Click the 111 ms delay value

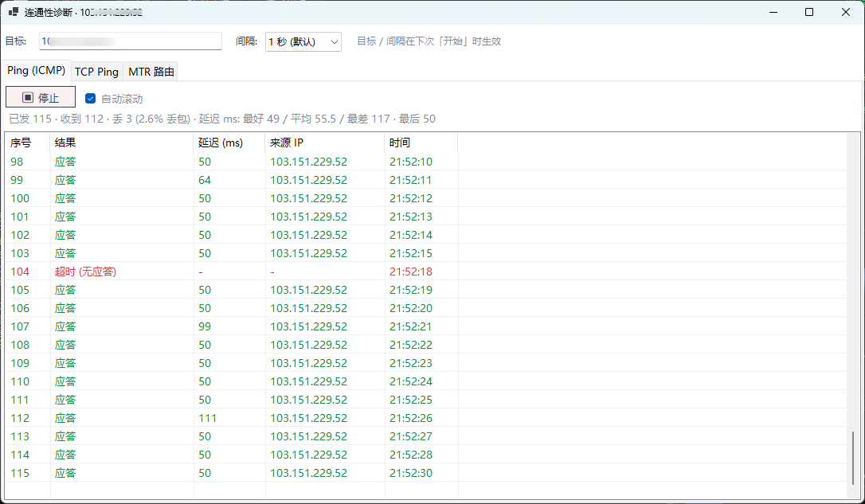click(207, 418)
